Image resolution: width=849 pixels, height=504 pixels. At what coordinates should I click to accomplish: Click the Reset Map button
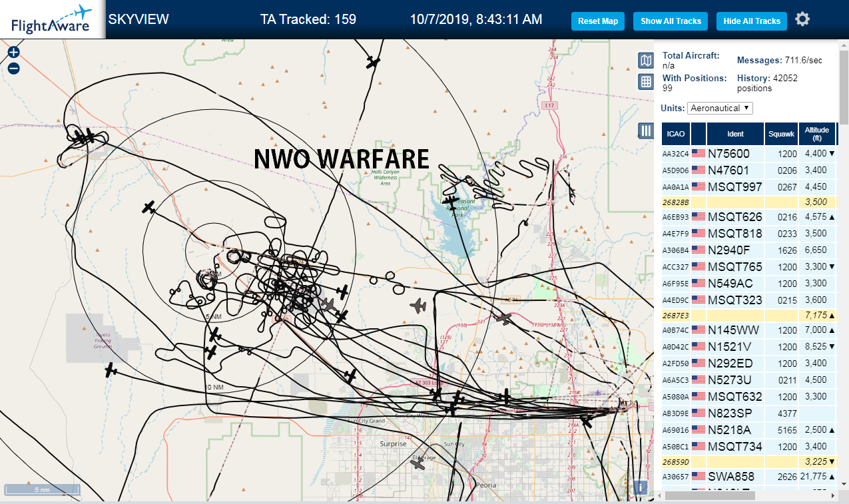coord(598,21)
